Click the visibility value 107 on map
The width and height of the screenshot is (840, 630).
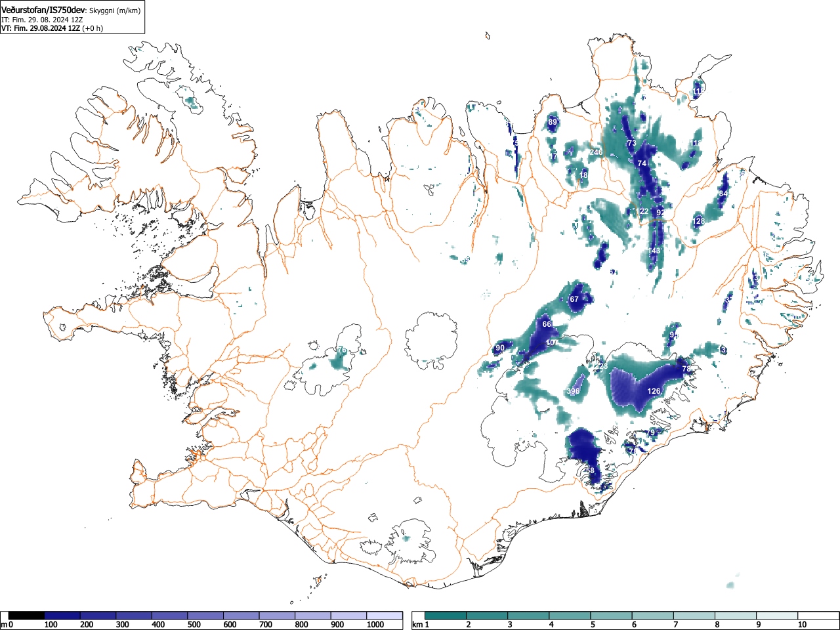552,343
